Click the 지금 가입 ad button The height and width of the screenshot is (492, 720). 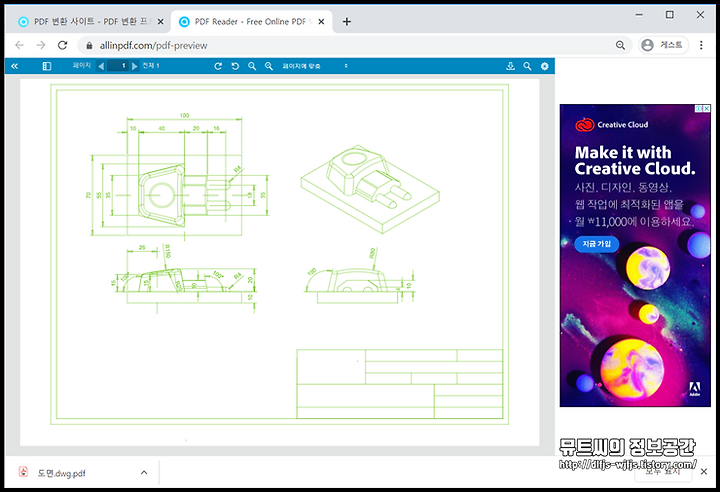(596, 244)
